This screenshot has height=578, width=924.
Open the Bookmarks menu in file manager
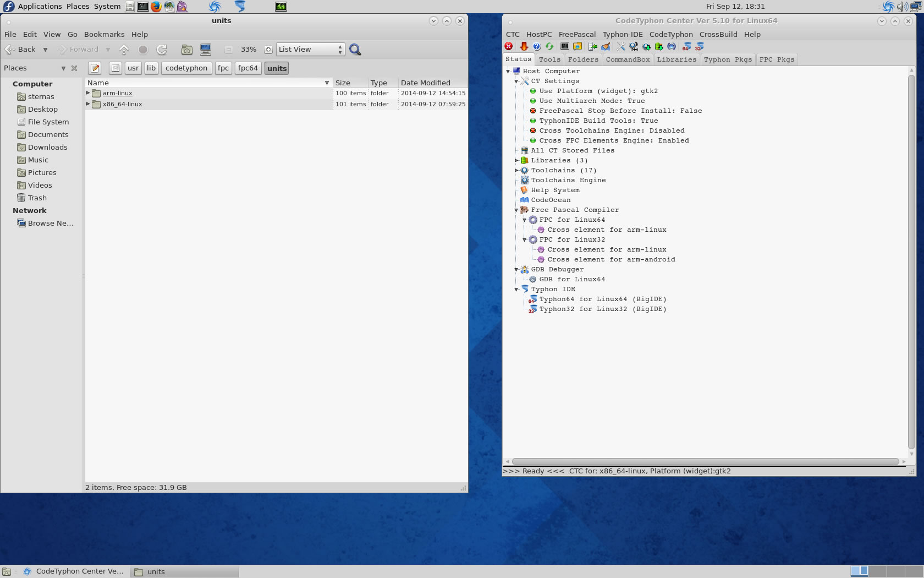point(104,34)
